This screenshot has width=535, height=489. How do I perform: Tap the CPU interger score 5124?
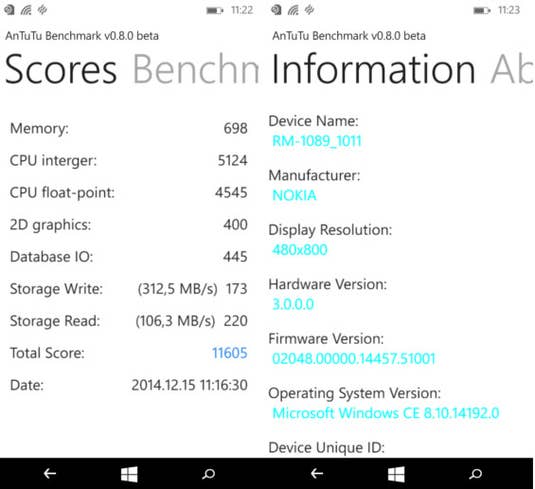(x=233, y=160)
